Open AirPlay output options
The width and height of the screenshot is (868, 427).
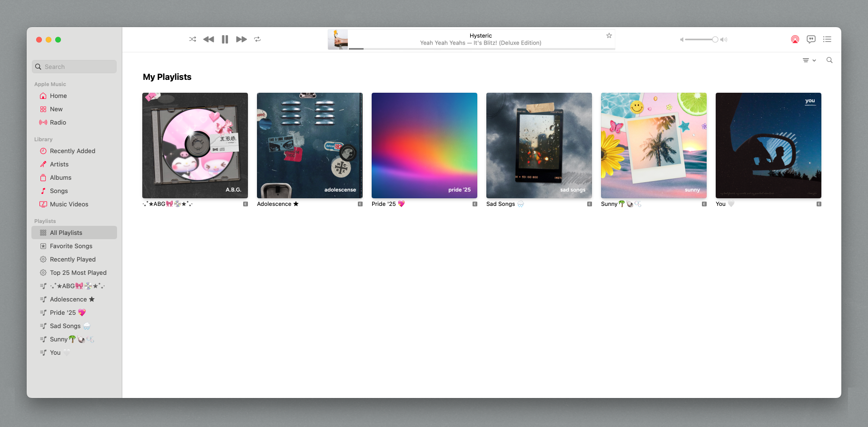[x=795, y=39]
